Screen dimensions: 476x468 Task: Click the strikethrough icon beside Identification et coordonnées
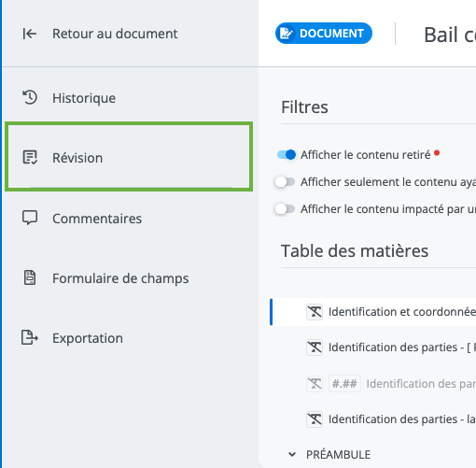pos(315,312)
